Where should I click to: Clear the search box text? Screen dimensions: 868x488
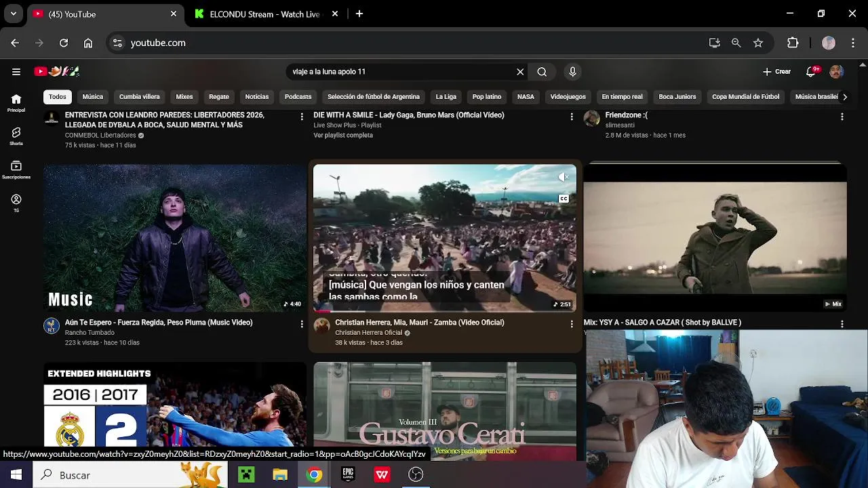520,72
